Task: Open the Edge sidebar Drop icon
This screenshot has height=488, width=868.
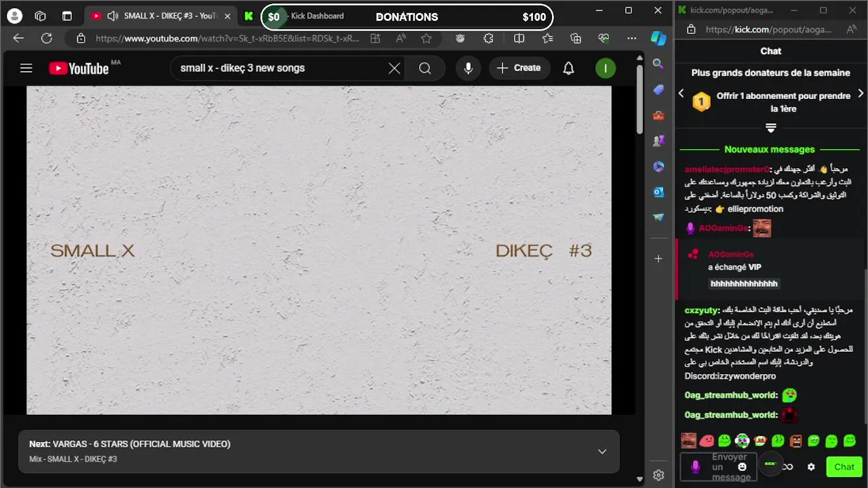Action: click(x=658, y=218)
